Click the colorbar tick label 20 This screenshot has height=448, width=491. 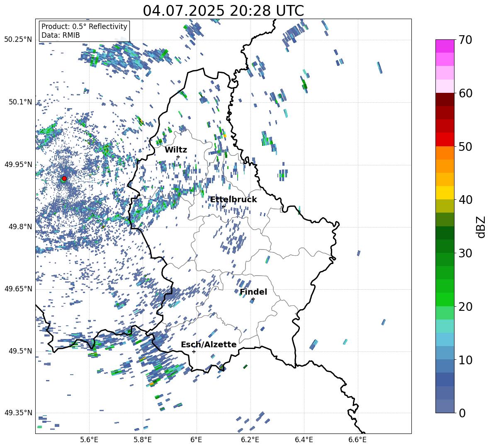click(x=465, y=306)
